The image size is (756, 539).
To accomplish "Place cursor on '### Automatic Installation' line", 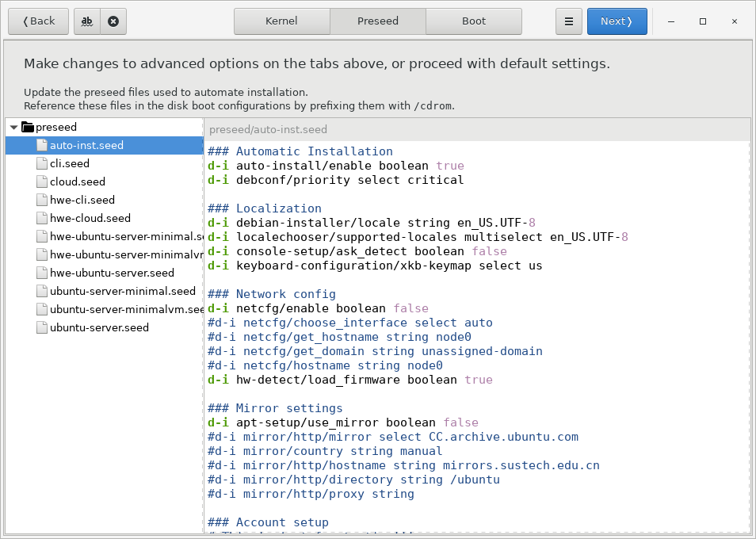I will point(300,151).
